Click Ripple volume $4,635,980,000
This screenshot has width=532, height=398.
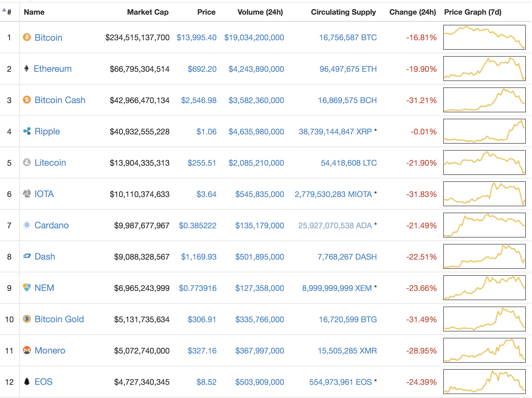point(256,132)
